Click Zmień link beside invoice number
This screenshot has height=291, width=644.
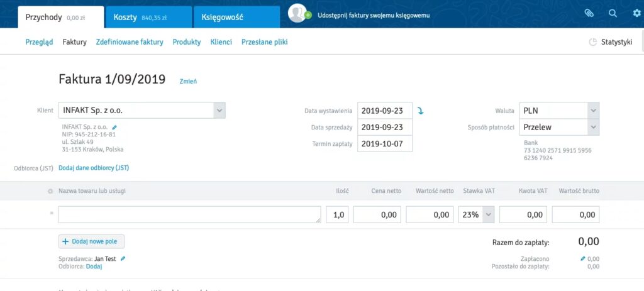click(188, 81)
